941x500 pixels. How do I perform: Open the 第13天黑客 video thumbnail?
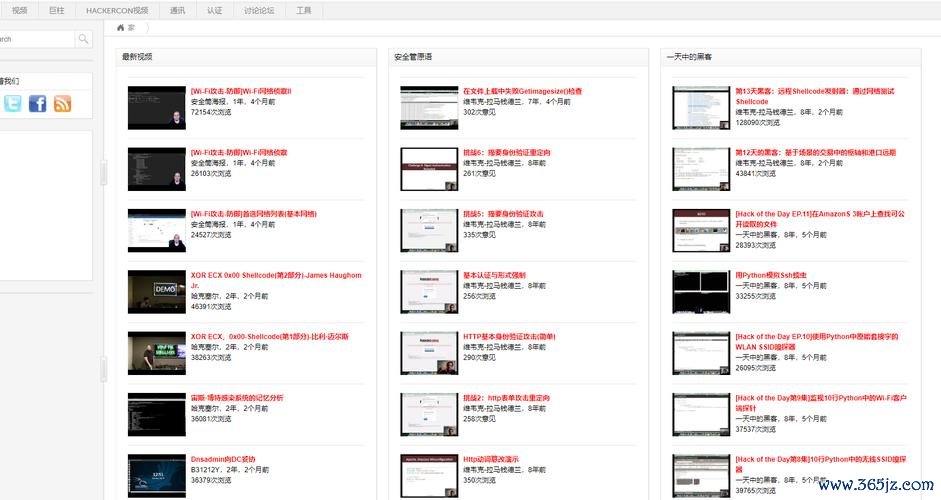pyautogui.click(x=701, y=108)
